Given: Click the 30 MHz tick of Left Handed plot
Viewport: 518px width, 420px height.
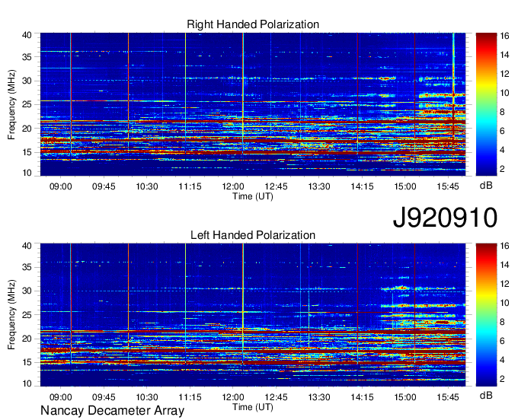Looking at the screenshot, I should click(x=27, y=291).
